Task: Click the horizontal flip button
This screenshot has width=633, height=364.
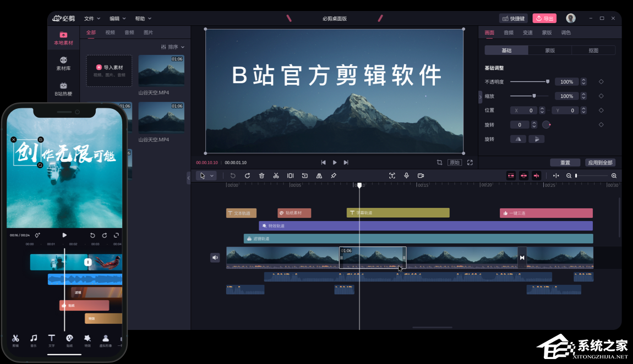Action: [519, 139]
